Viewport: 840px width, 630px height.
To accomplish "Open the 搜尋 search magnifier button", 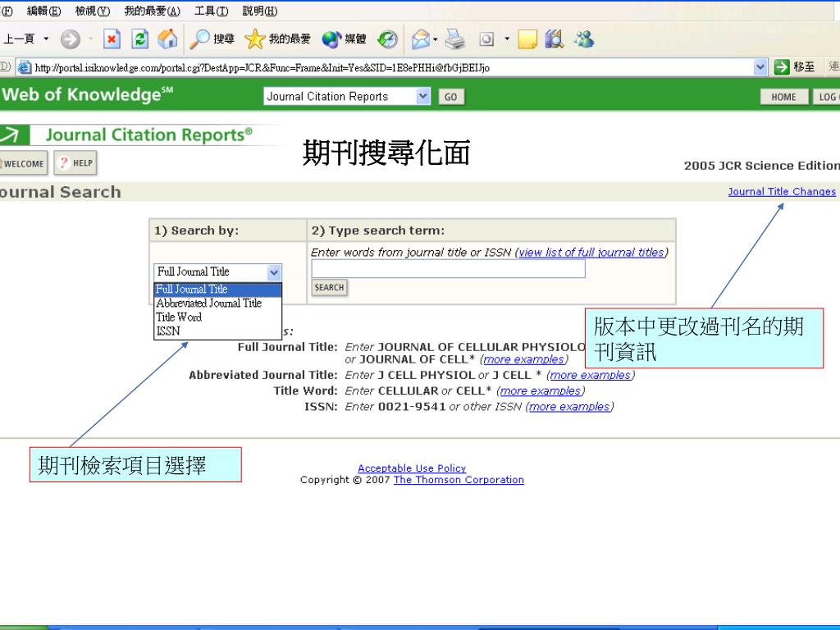I will (212, 39).
